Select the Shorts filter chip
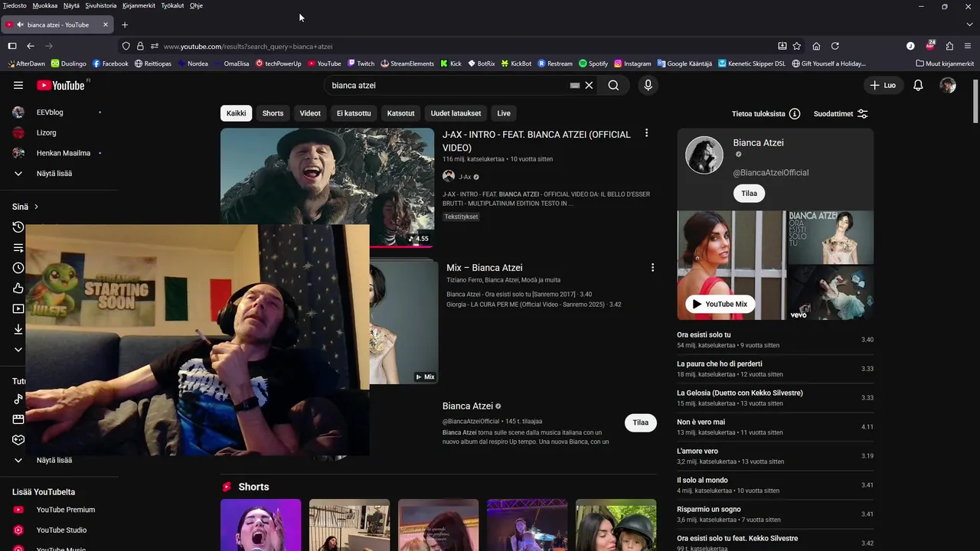The width and height of the screenshot is (980, 551). click(x=273, y=113)
